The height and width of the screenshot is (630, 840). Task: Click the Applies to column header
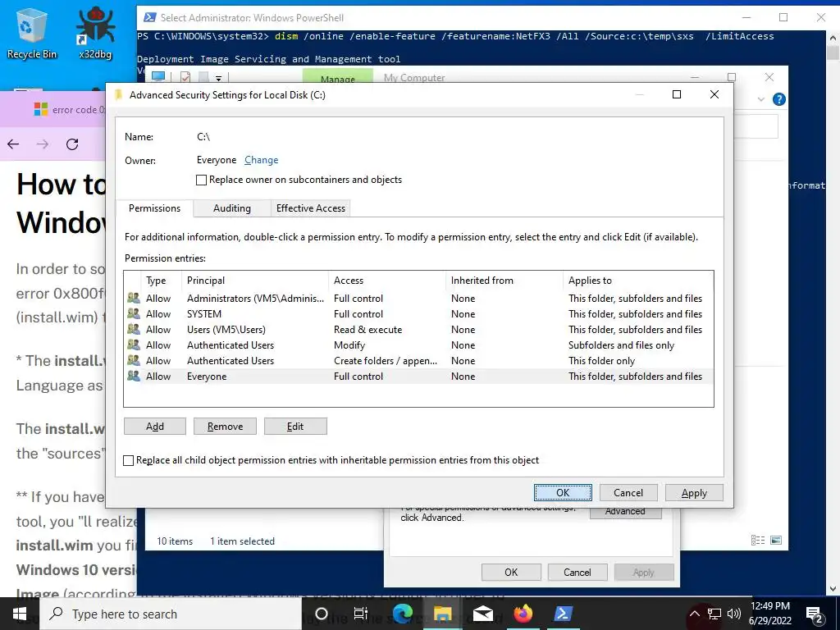(638, 281)
